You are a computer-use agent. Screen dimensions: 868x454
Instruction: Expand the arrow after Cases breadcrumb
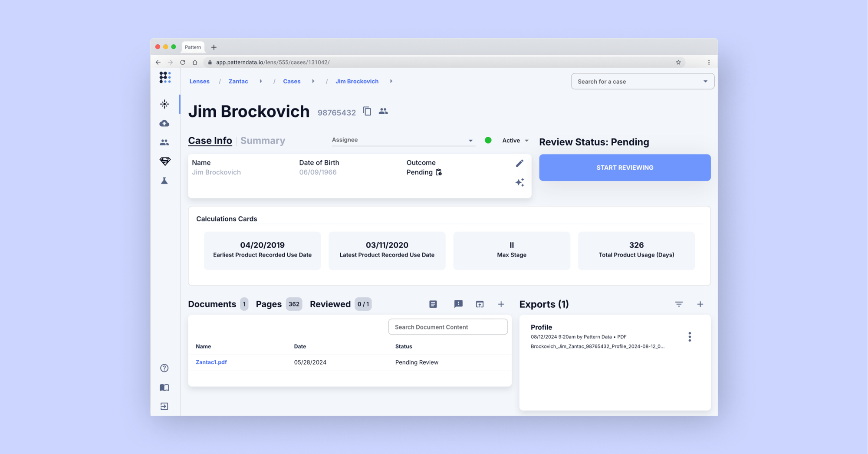(313, 81)
